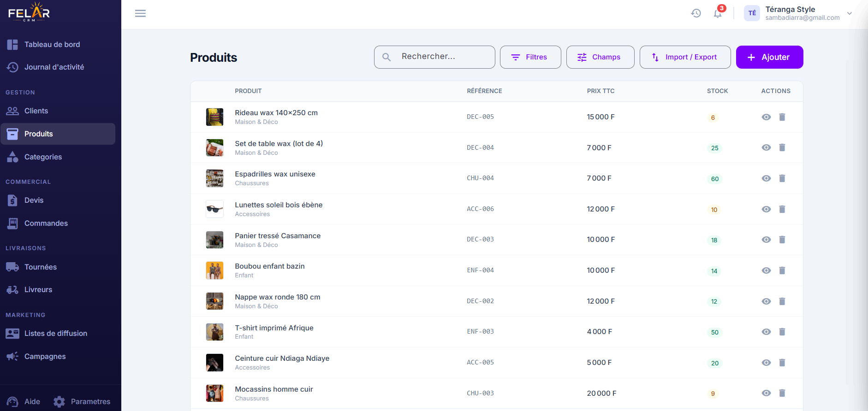Click the STOCK column header
This screenshot has width=868, height=411.
[717, 91]
